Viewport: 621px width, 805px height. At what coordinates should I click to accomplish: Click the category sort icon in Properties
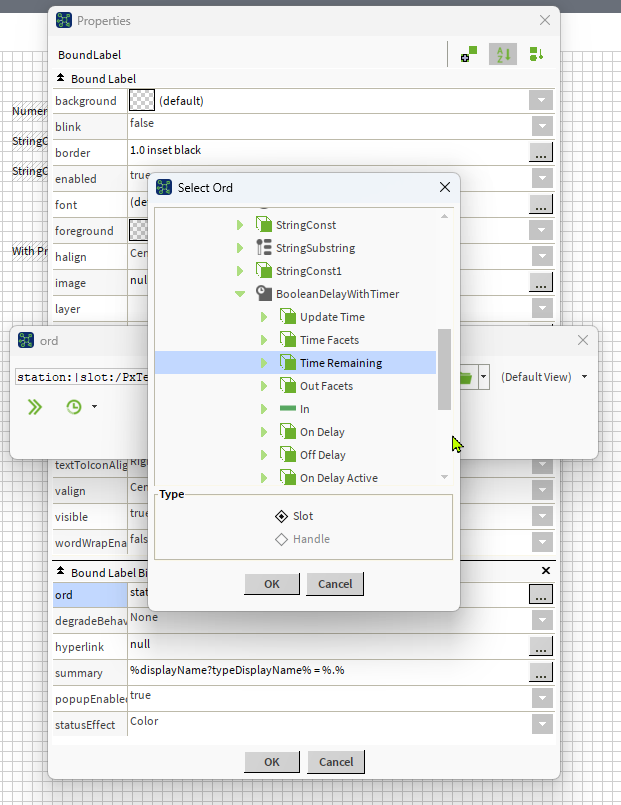(536, 55)
